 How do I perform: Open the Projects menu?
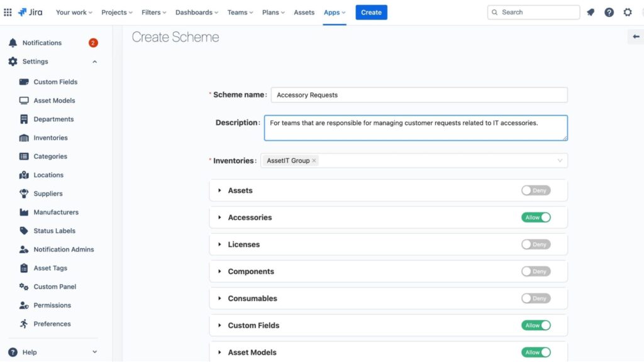point(116,13)
